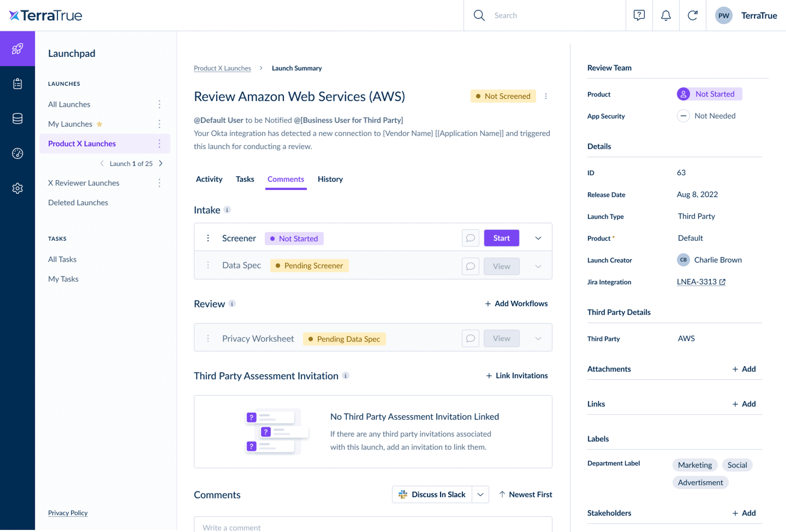Open the Privacy Policy link
This screenshot has width=786, height=532.
coord(68,513)
